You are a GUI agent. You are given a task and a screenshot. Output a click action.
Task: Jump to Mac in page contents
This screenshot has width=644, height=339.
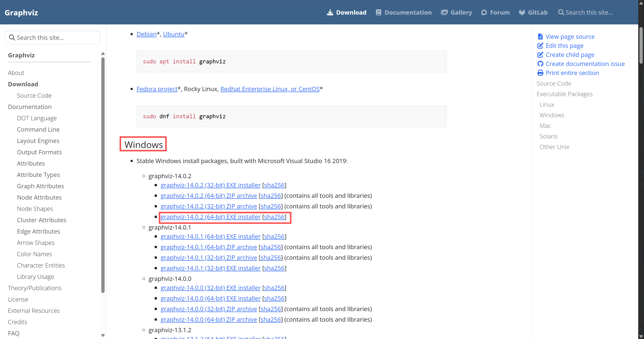click(x=545, y=126)
